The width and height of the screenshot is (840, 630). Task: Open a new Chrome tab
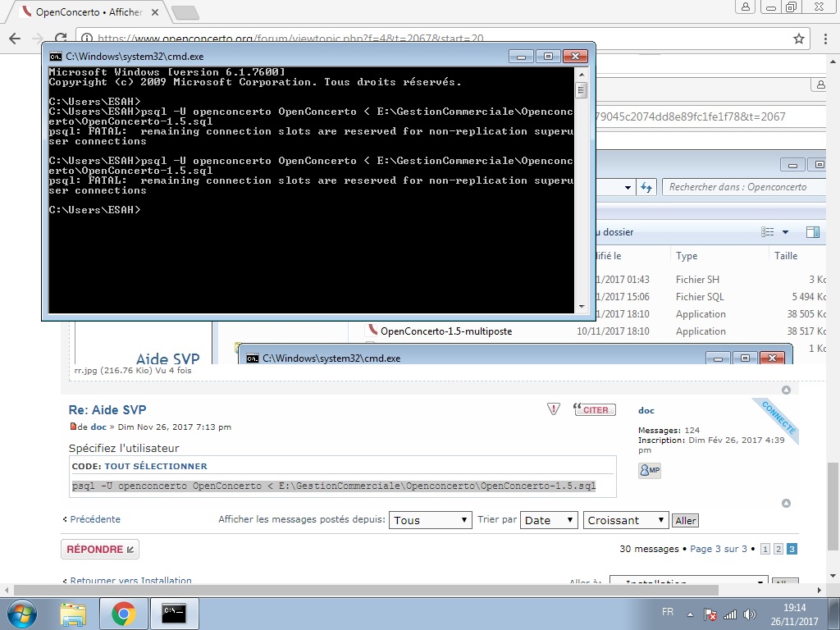[185, 13]
